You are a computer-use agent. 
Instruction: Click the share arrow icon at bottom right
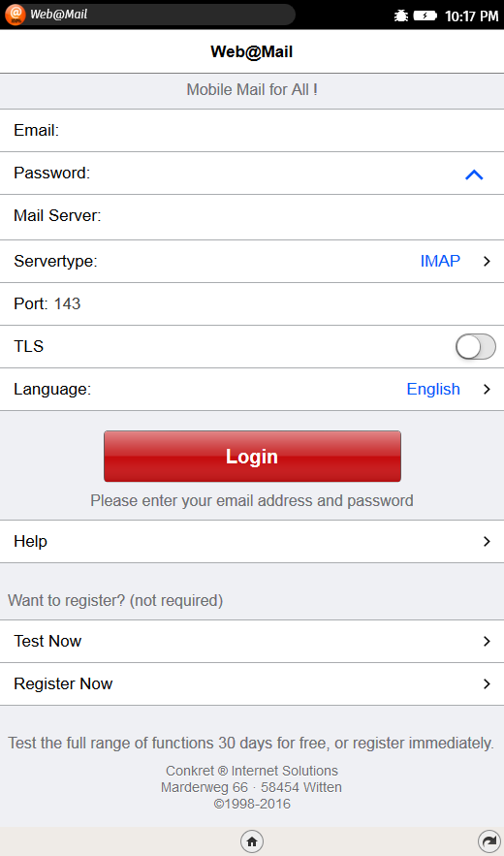pos(488,841)
